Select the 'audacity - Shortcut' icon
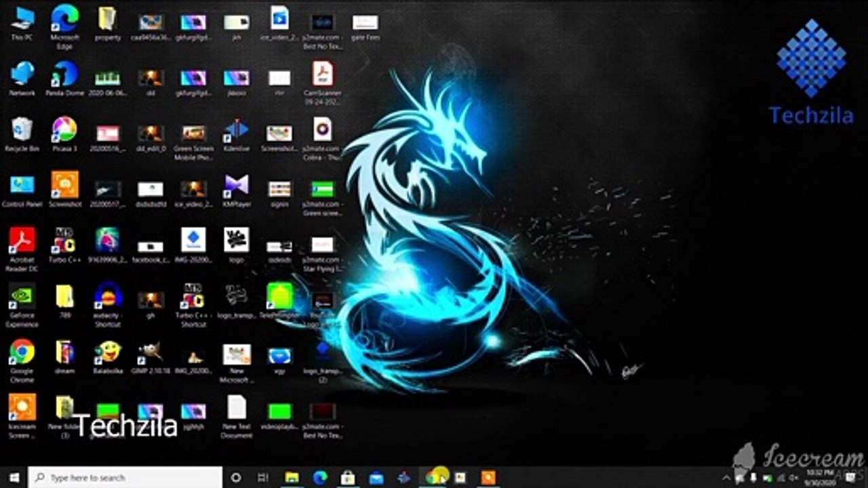Screen dimensions: 868x488 (x=107, y=305)
